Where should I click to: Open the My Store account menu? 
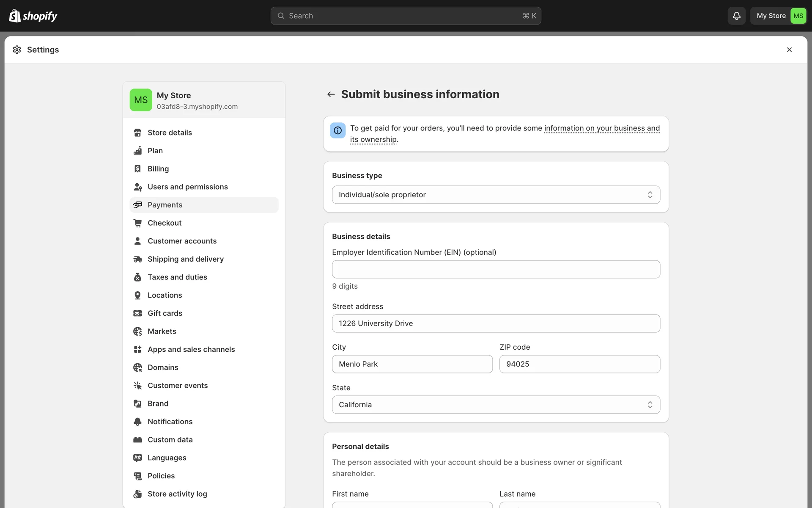click(779, 16)
